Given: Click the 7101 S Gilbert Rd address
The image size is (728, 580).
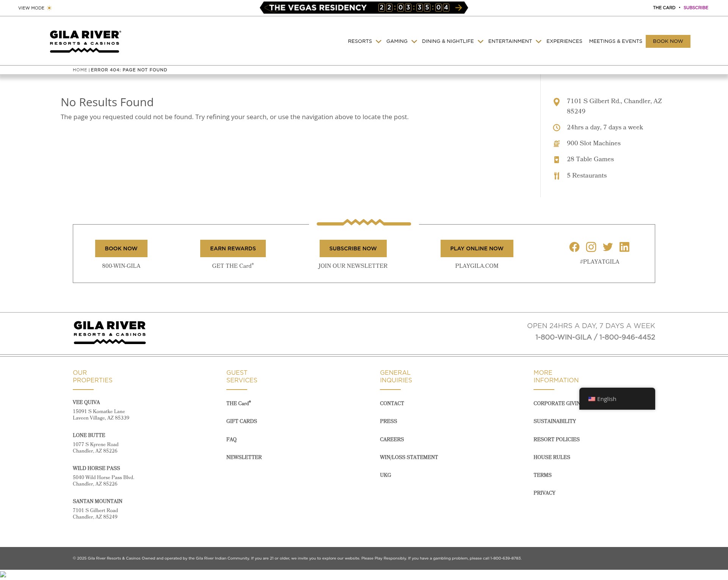Looking at the screenshot, I should pos(614,106).
